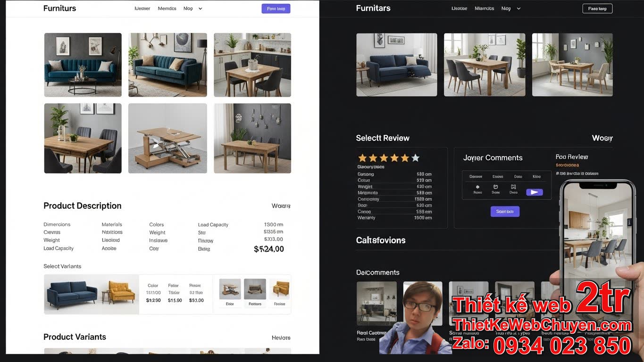
Task: Click the orange Srordonea link
Action: (x=567, y=165)
